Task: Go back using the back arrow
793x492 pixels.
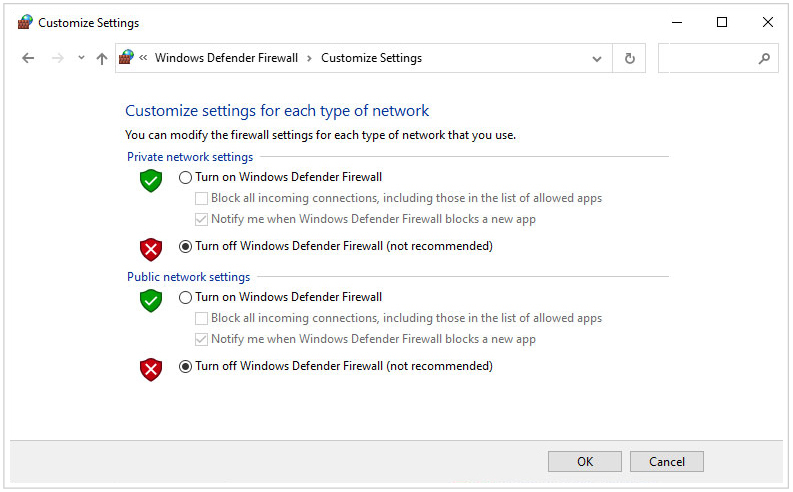Action: (x=28, y=58)
